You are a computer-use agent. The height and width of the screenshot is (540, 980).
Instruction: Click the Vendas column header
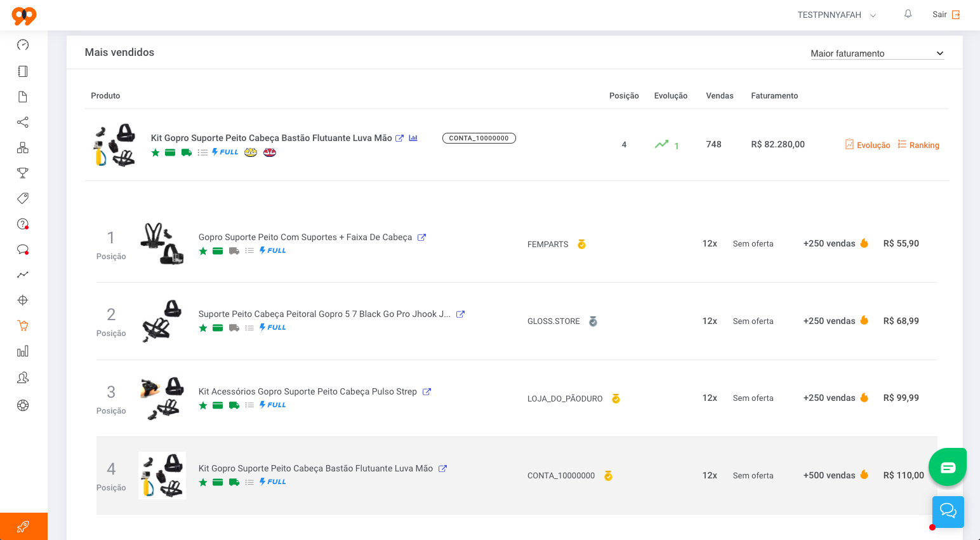click(x=720, y=96)
